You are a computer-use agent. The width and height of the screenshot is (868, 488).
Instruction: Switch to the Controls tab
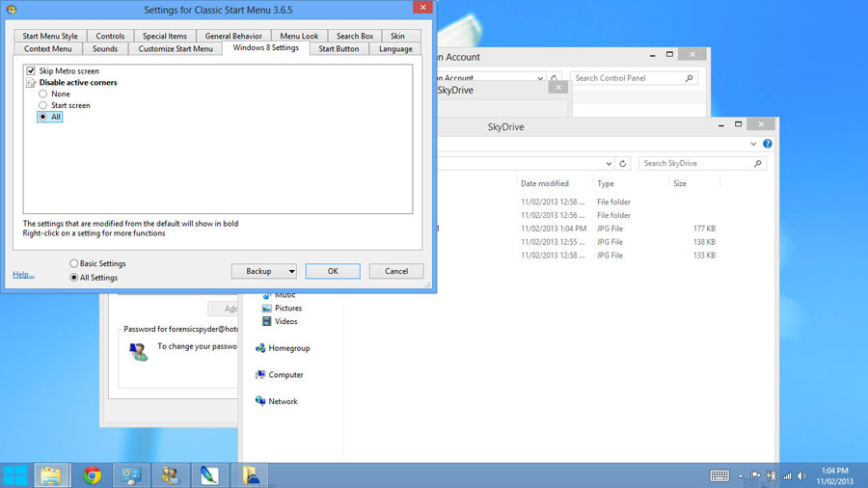pyautogui.click(x=110, y=36)
